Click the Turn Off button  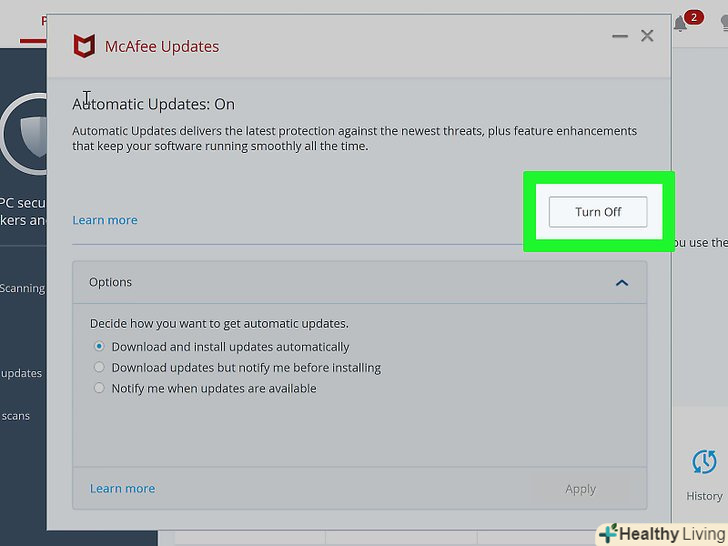[598, 212]
